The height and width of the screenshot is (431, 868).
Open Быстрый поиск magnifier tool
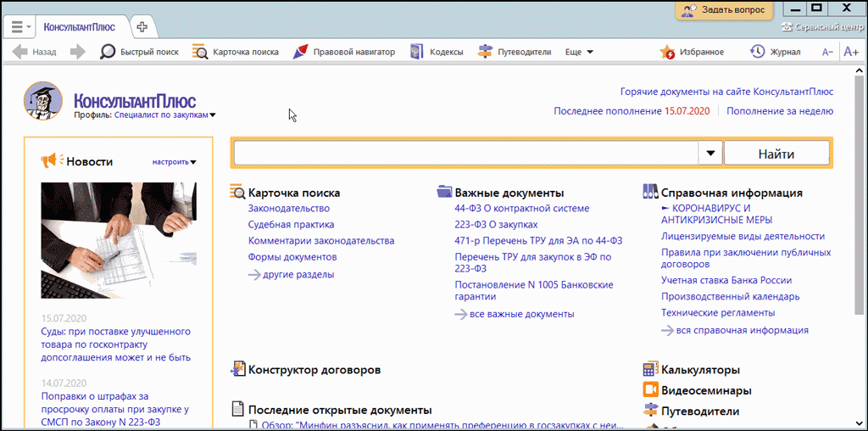pyautogui.click(x=140, y=52)
